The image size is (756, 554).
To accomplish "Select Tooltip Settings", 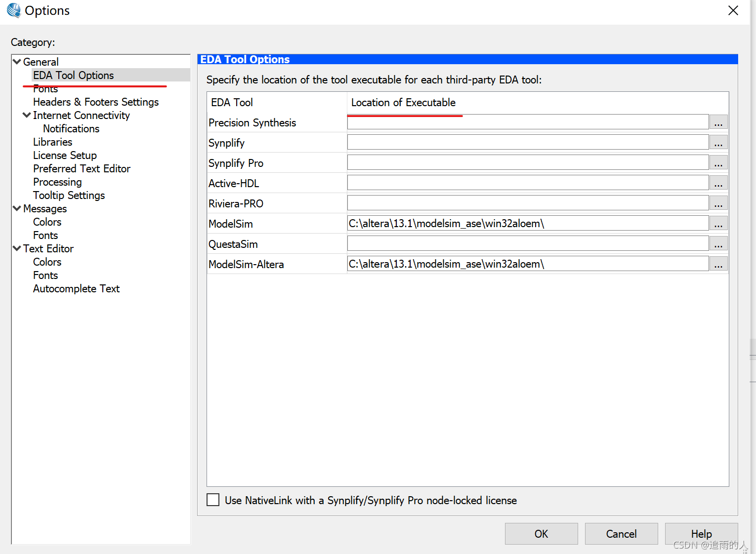I will 69,195.
